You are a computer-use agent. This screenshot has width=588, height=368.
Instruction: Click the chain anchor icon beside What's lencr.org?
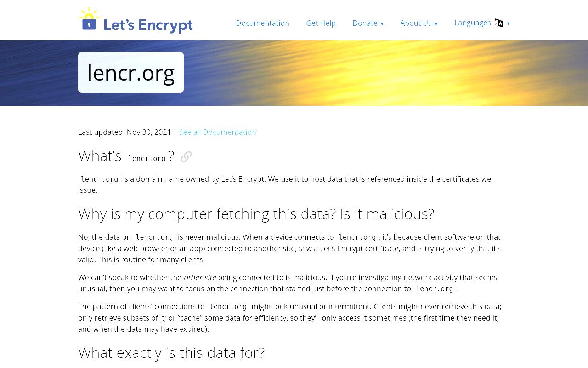pos(186,157)
